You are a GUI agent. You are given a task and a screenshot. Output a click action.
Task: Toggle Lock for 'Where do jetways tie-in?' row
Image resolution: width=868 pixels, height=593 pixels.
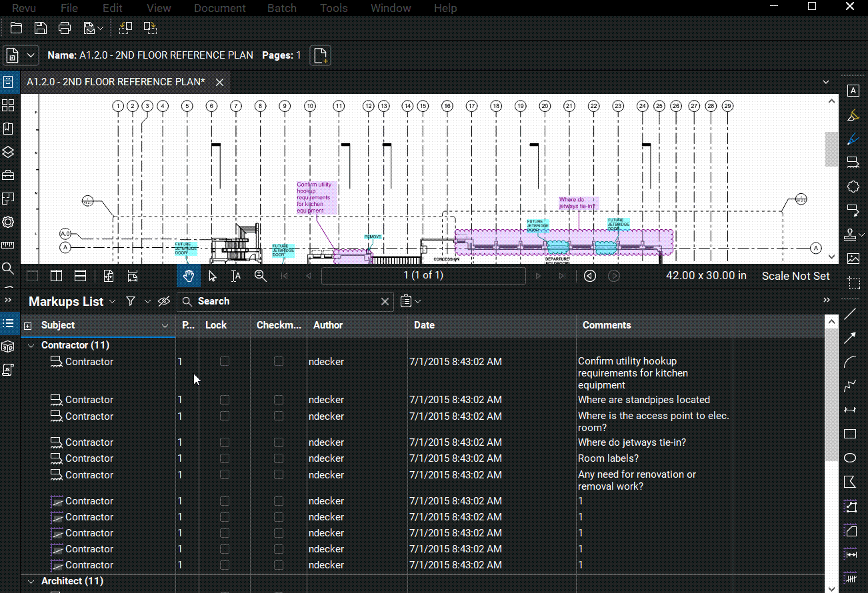(225, 442)
